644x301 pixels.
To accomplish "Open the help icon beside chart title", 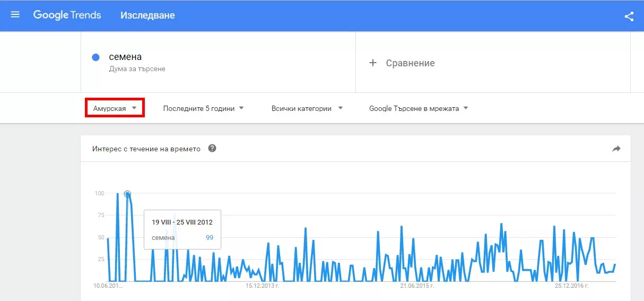I will coord(212,149).
